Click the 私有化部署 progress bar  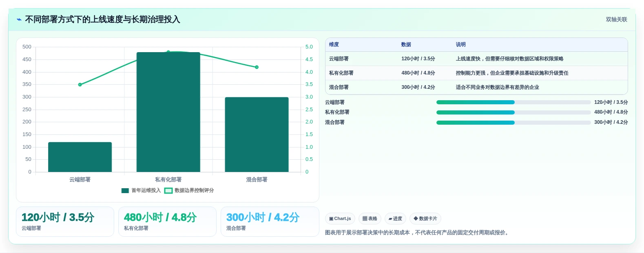(x=513, y=112)
